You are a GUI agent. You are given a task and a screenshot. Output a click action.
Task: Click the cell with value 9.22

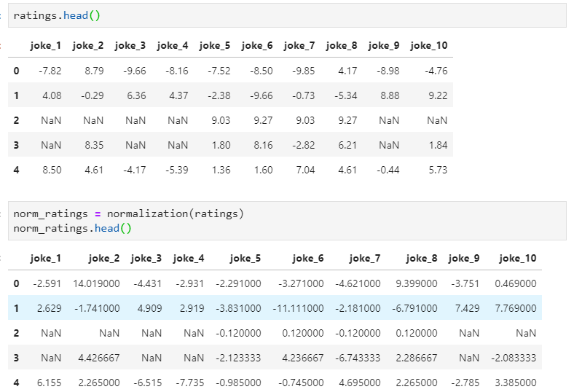pyautogui.click(x=437, y=95)
